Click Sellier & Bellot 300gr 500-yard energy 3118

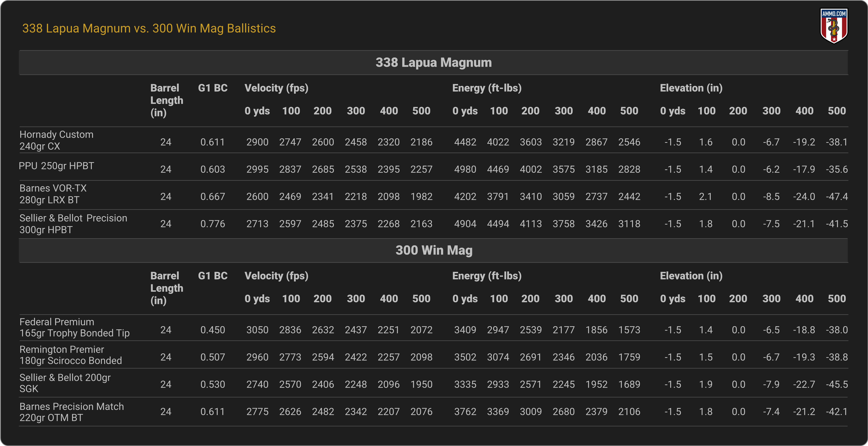coord(630,224)
